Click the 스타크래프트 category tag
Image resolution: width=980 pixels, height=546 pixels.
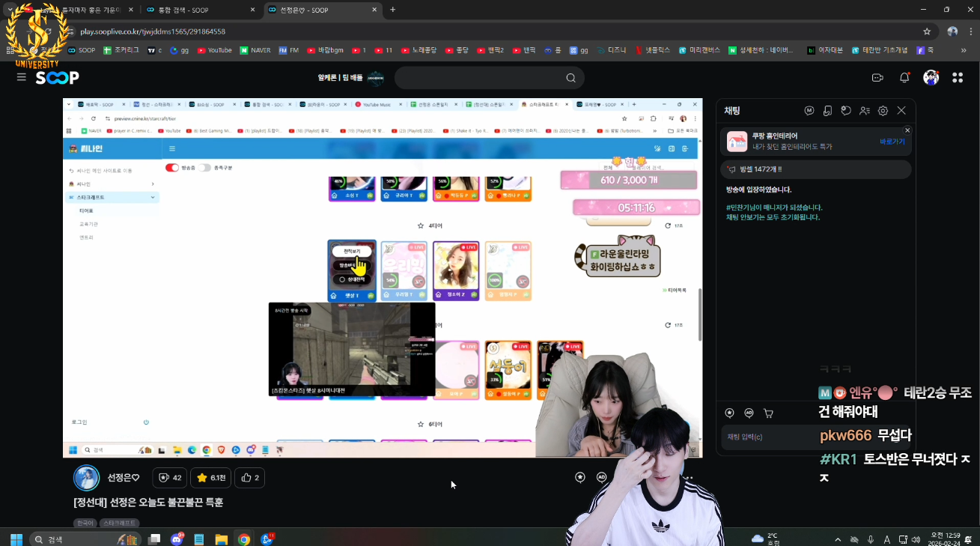[119, 523]
